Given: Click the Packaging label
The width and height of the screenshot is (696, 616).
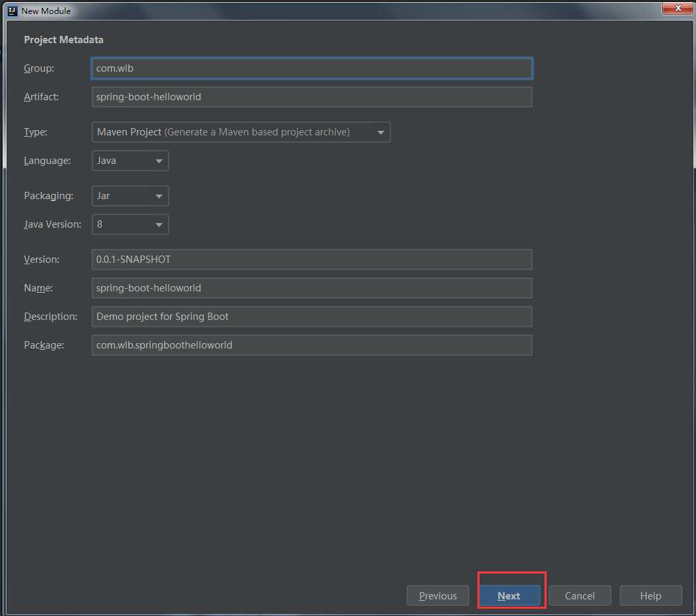Looking at the screenshot, I should 49,196.
